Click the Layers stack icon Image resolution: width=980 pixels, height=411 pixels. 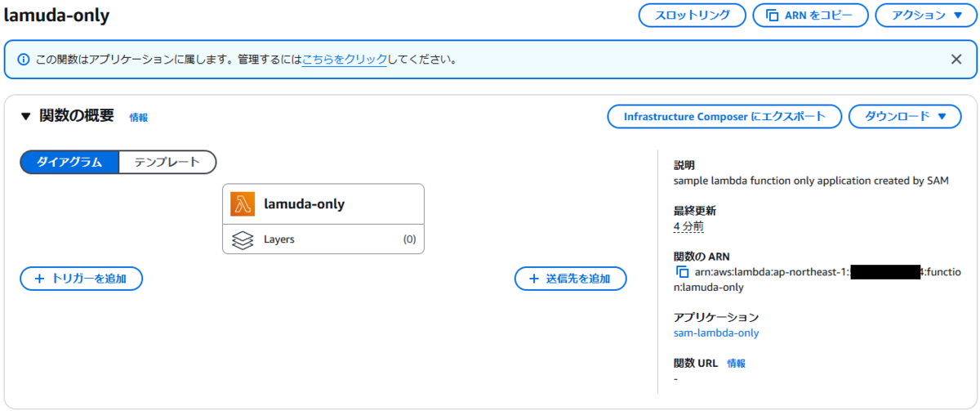coord(243,239)
